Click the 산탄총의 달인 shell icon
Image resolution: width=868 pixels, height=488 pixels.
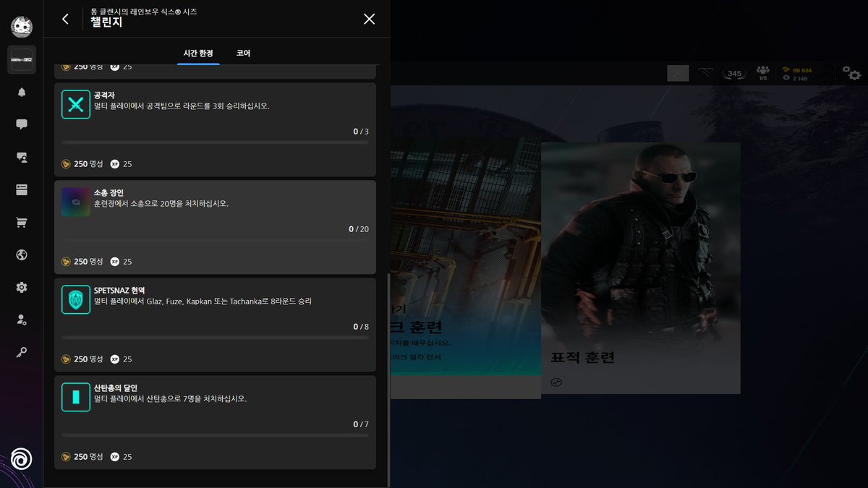[76, 398]
